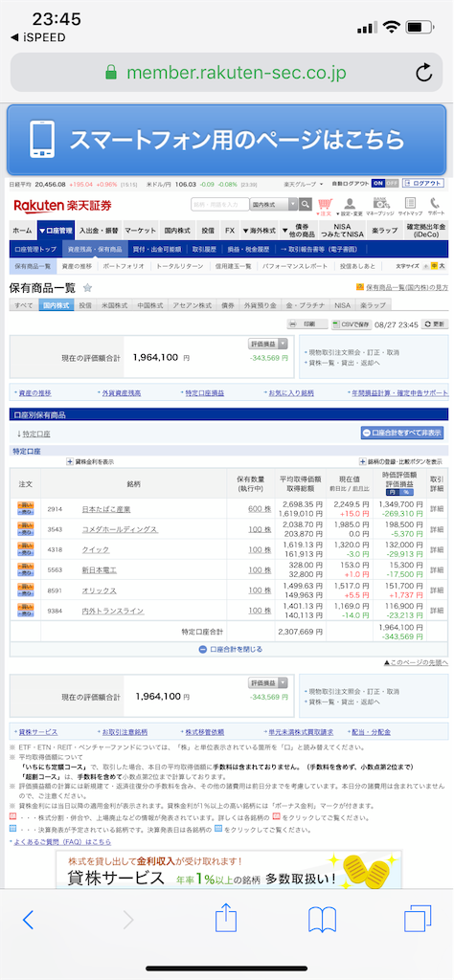
Task: Open the 投信 menu
Action: pos(208,230)
